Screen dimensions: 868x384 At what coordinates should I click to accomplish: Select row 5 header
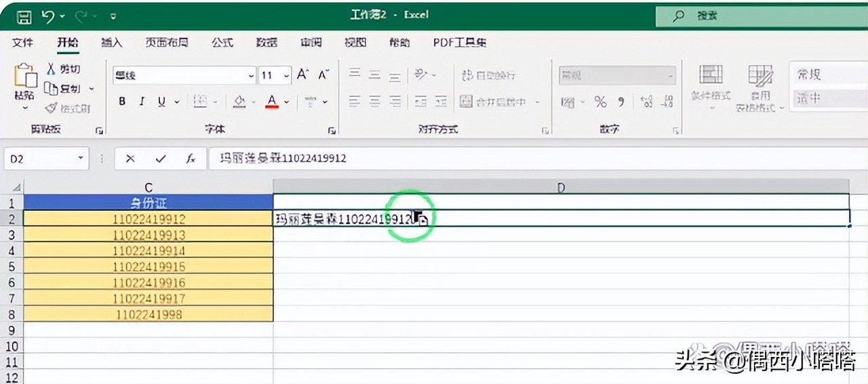[x=12, y=267]
